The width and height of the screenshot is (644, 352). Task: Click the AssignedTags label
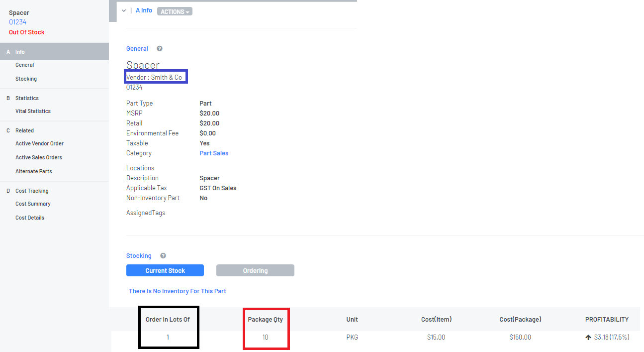coord(146,213)
